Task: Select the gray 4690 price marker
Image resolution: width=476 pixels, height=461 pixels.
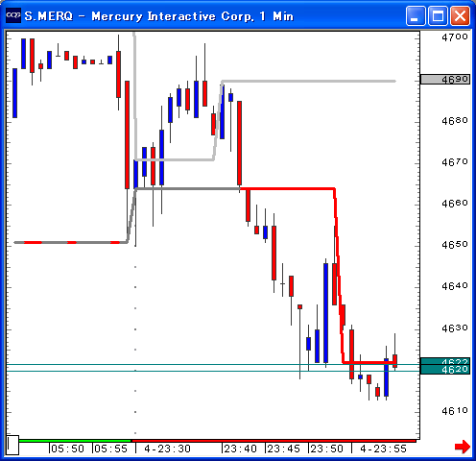Action: [445, 79]
